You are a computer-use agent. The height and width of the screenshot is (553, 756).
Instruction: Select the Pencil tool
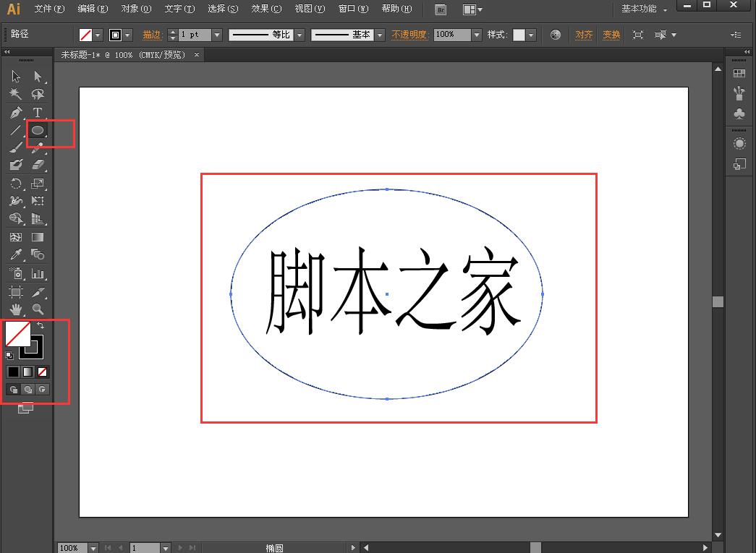38,147
